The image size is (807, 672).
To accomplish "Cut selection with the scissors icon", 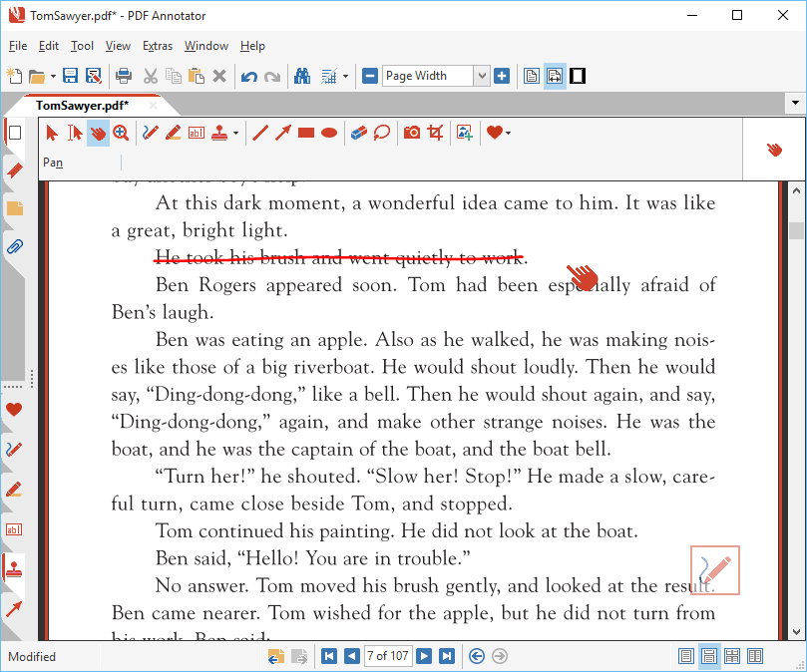I will click(x=151, y=76).
